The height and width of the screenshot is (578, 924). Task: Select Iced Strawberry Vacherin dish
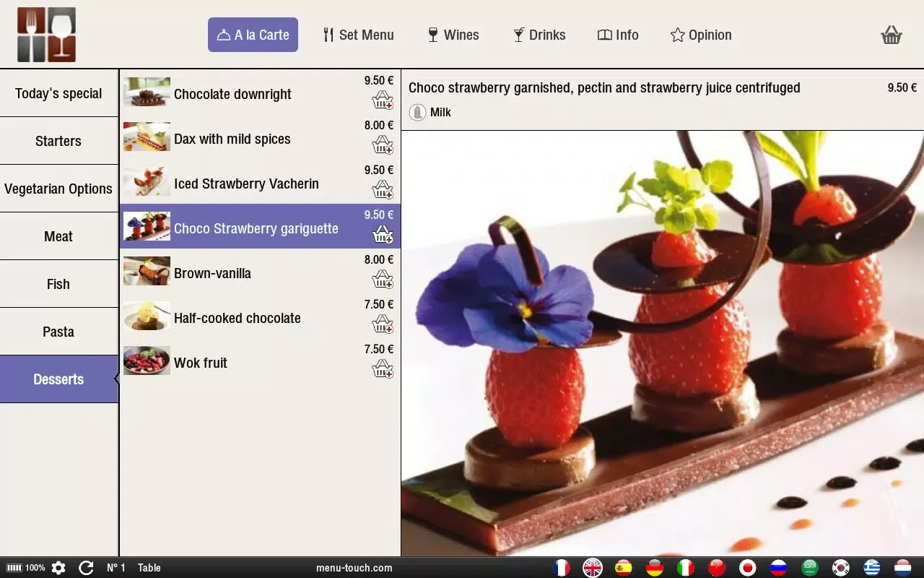(x=246, y=184)
